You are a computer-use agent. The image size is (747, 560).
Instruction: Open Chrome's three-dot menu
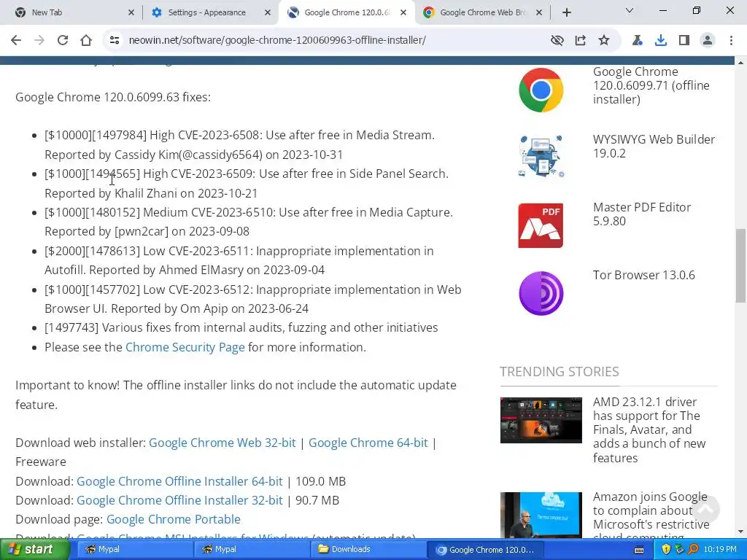pos(731,40)
